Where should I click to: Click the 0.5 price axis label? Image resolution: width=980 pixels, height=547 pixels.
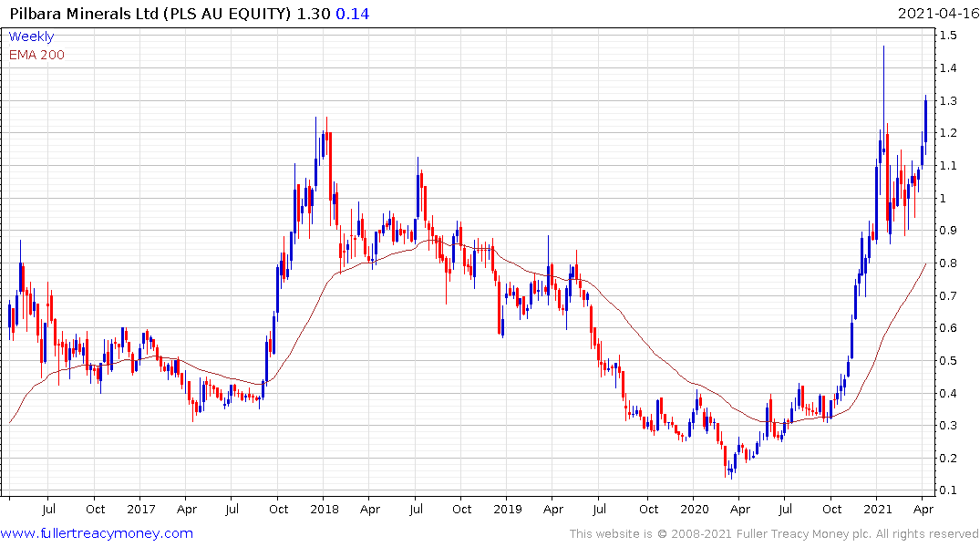click(948, 360)
